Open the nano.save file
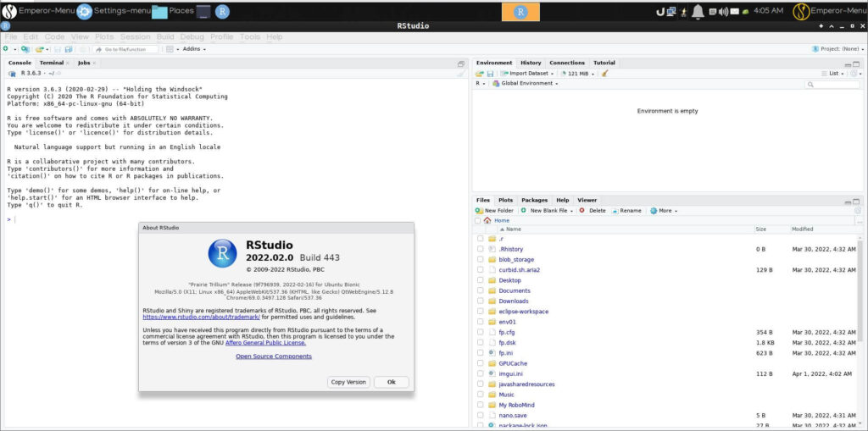The height and width of the screenshot is (431, 868). pyautogui.click(x=512, y=415)
